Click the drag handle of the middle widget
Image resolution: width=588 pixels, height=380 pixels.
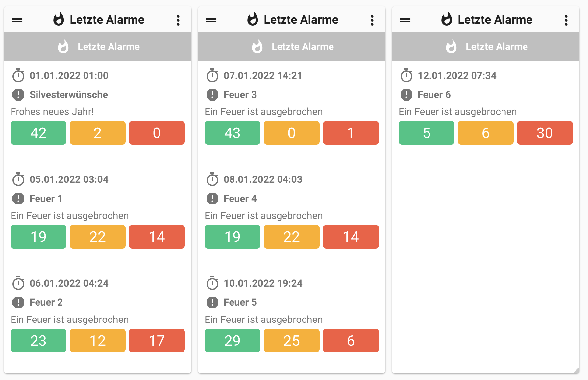pos(211,20)
